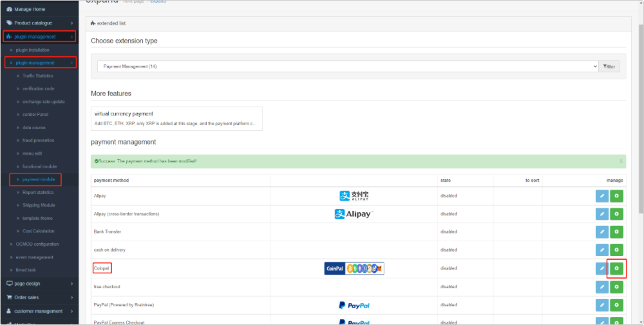Viewport: 644px width, 325px height.
Task: Open plugin installation page
Action: [32, 50]
